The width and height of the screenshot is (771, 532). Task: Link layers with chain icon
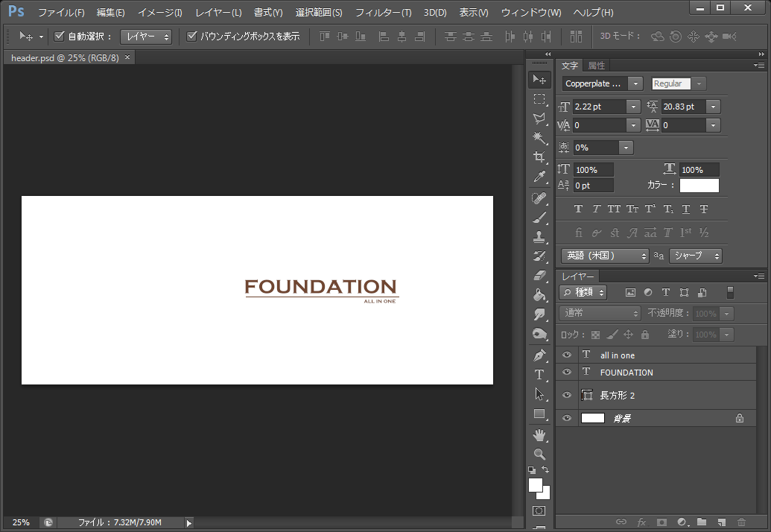621,522
